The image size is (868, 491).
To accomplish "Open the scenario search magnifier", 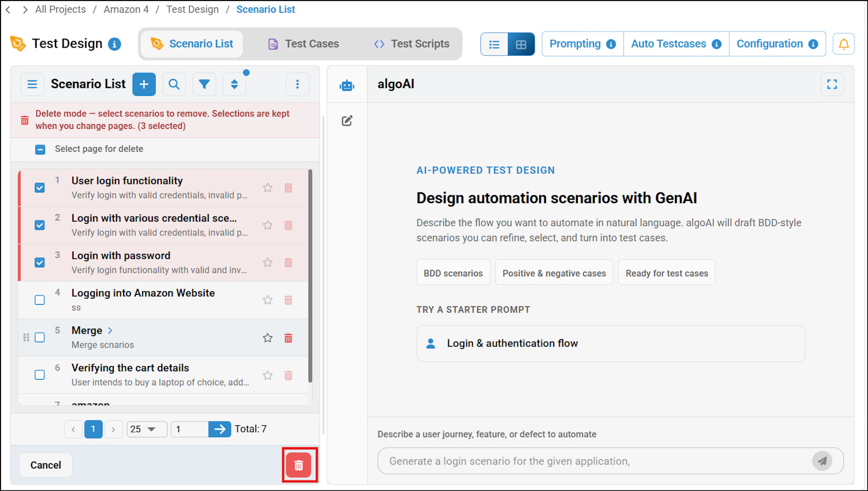I will pyautogui.click(x=174, y=84).
